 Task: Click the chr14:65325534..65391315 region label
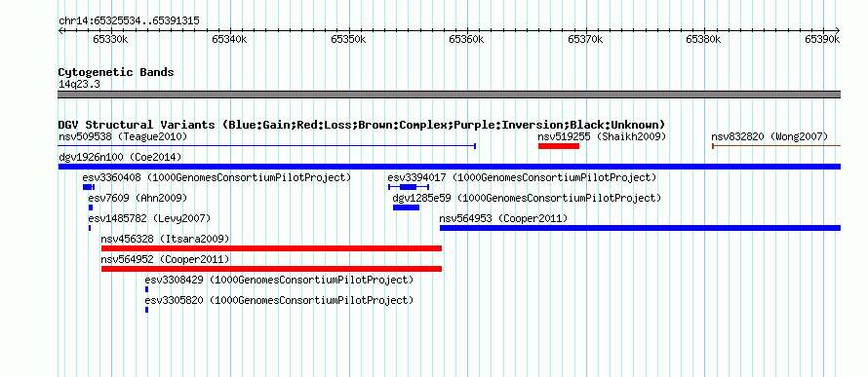129,21
